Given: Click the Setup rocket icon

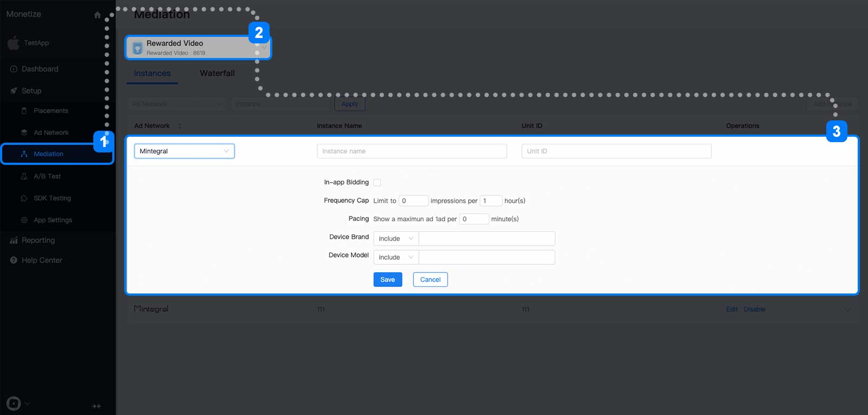Looking at the screenshot, I should pos(14,91).
